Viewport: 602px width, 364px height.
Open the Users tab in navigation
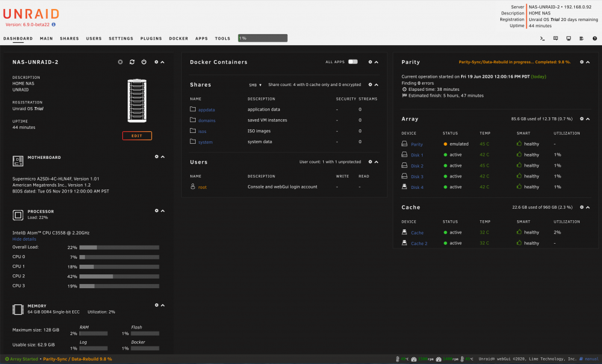click(94, 39)
